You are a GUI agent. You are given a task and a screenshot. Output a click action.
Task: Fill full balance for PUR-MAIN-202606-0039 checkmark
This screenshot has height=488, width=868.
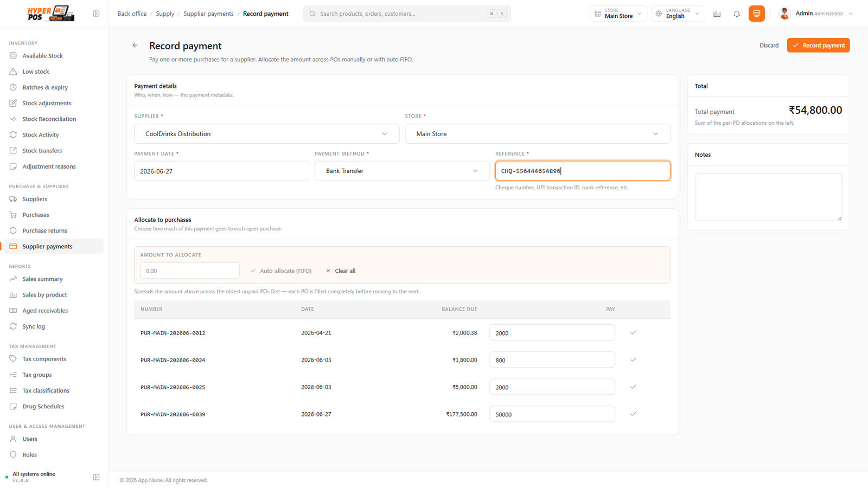[633, 414]
